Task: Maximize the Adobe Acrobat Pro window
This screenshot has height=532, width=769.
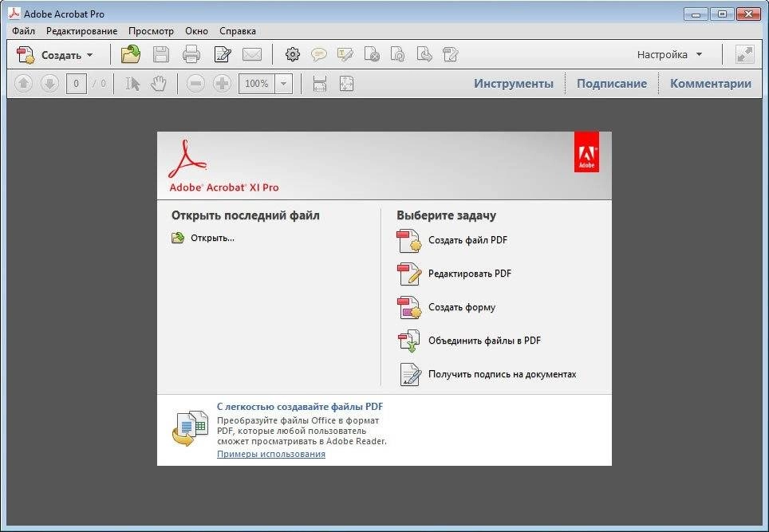Action: [722, 14]
